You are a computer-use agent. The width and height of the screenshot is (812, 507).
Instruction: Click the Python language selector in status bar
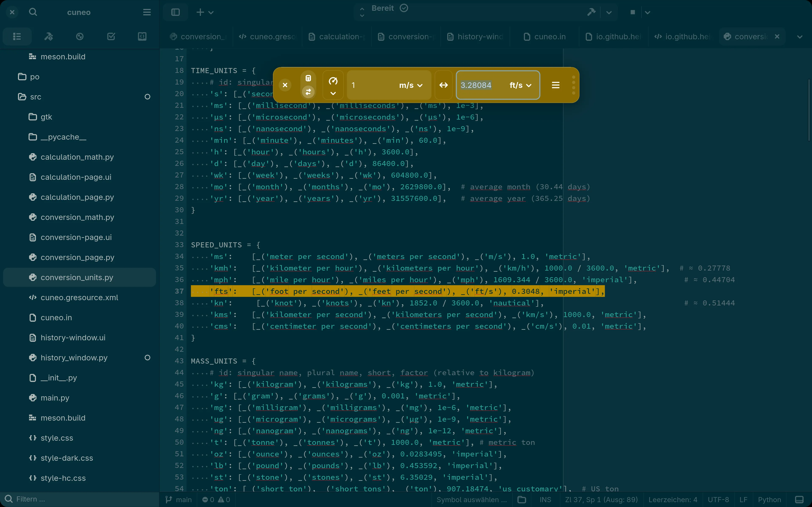pos(769,500)
